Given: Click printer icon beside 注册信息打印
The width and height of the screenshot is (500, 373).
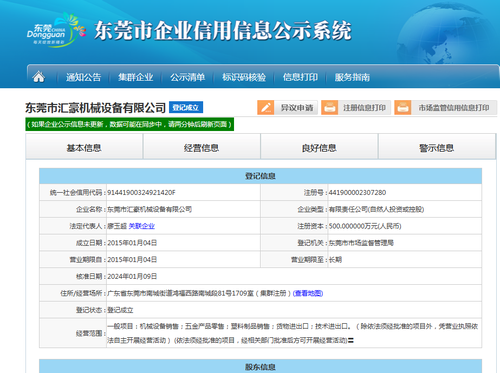Looking at the screenshot, I should 330,108.
